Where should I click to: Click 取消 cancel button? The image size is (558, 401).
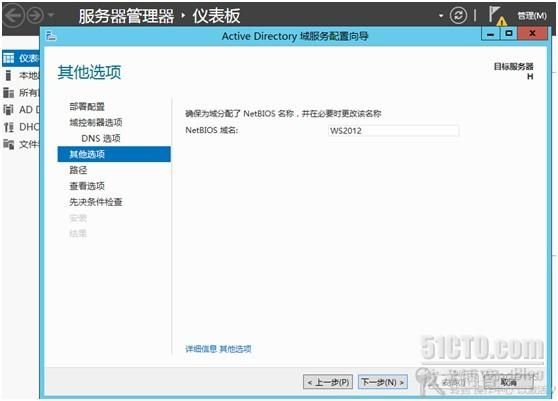tap(509, 382)
